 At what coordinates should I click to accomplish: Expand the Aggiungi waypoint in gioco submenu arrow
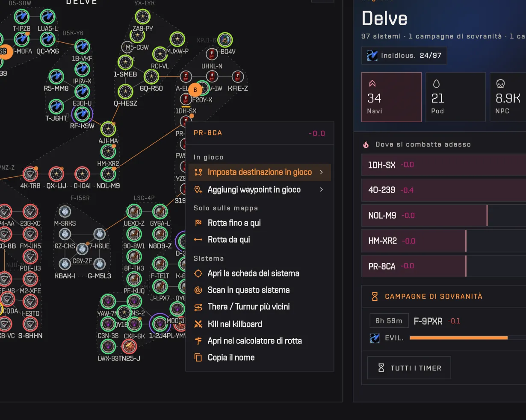[322, 190]
